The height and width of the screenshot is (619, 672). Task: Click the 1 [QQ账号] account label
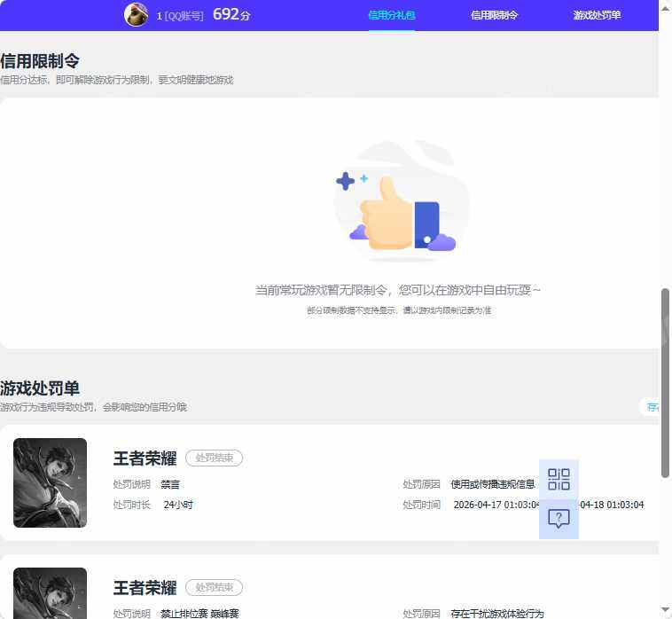[180, 16]
